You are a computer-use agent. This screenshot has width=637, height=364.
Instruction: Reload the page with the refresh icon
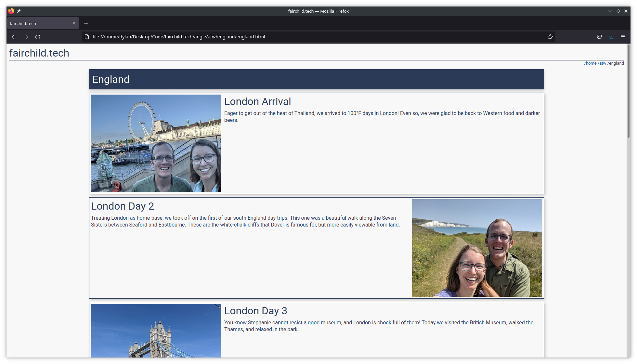tap(38, 37)
